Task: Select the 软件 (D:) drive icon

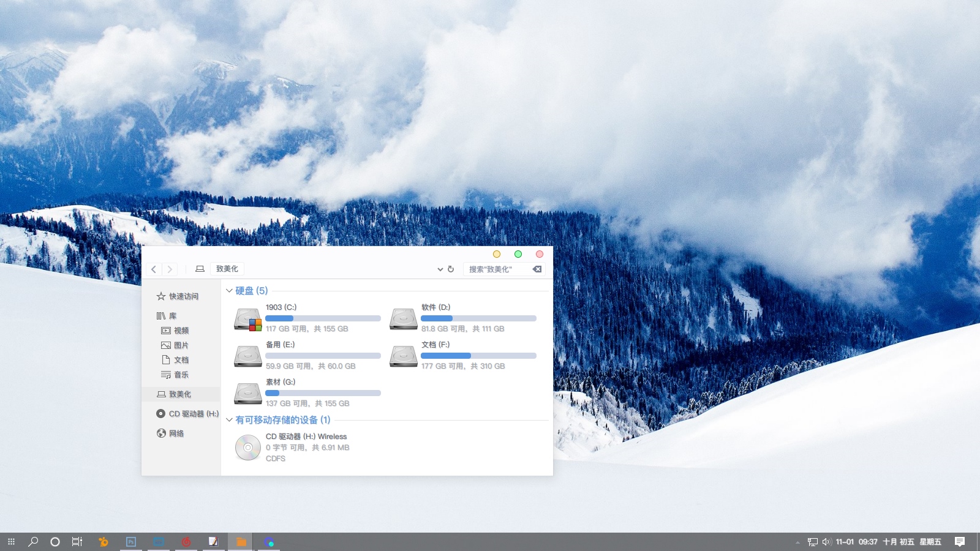Action: tap(404, 319)
